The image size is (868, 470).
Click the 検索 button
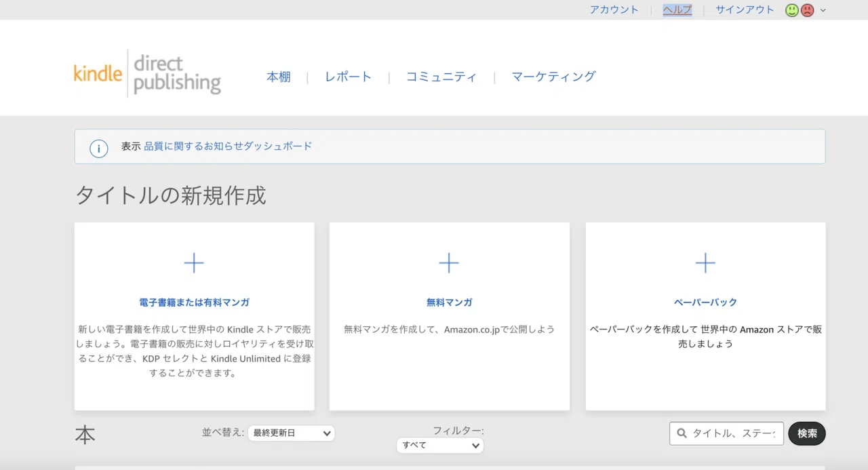(x=807, y=433)
